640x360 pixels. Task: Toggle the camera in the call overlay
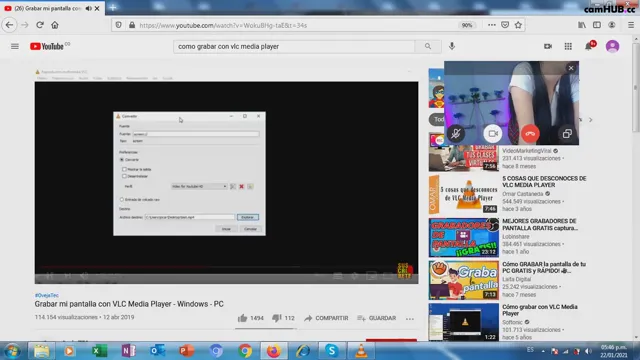coord(493,133)
